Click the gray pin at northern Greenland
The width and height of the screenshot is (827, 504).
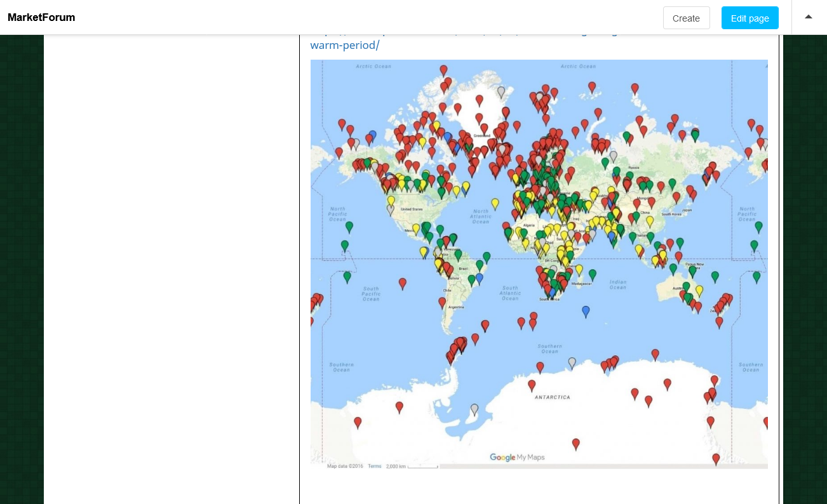tap(501, 92)
